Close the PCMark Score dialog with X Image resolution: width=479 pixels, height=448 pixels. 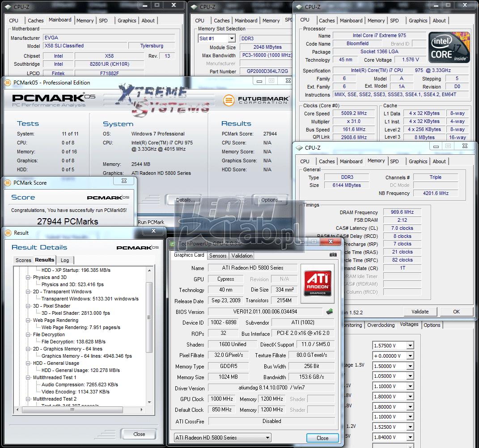tap(124, 181)
